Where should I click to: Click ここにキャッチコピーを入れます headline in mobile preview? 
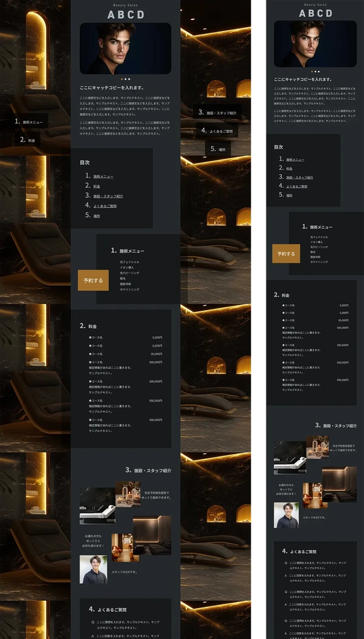click(x=303, y=79)
